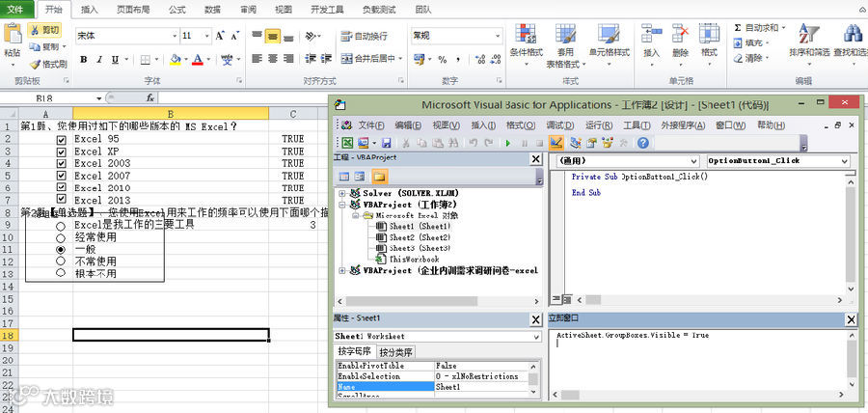Click the 自动换行 wrap text button
868x413 pixels.
click(x=365, y=37)
